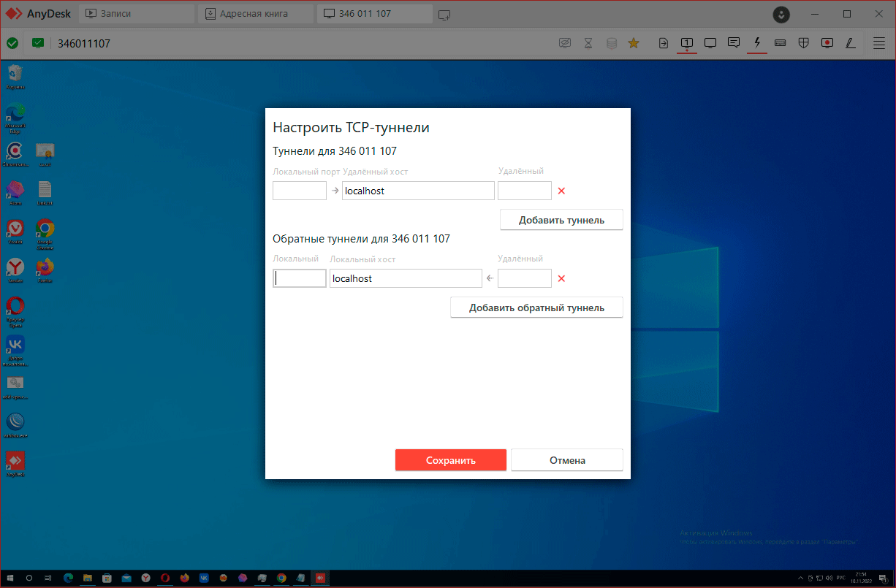Select Vivaldi desktop shortcut
Viewport: 896px width, 588px height.
15,231
